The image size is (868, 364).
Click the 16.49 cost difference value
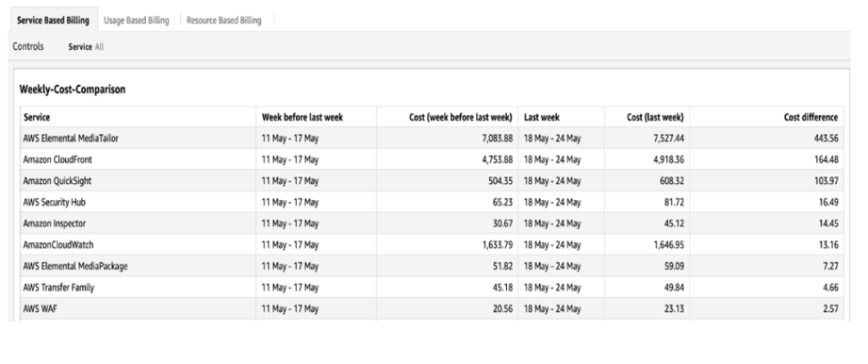pyautogui.click(x=827, y=202)
